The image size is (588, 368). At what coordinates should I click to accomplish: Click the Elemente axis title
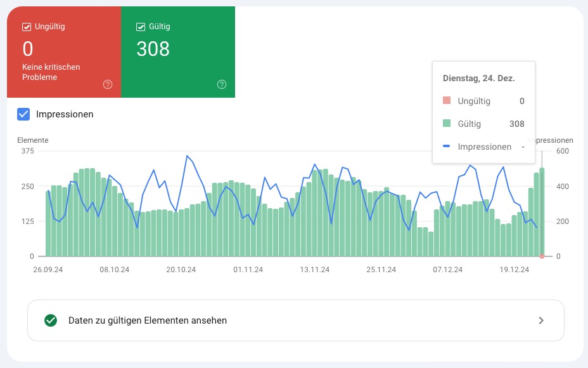point(32,140)
